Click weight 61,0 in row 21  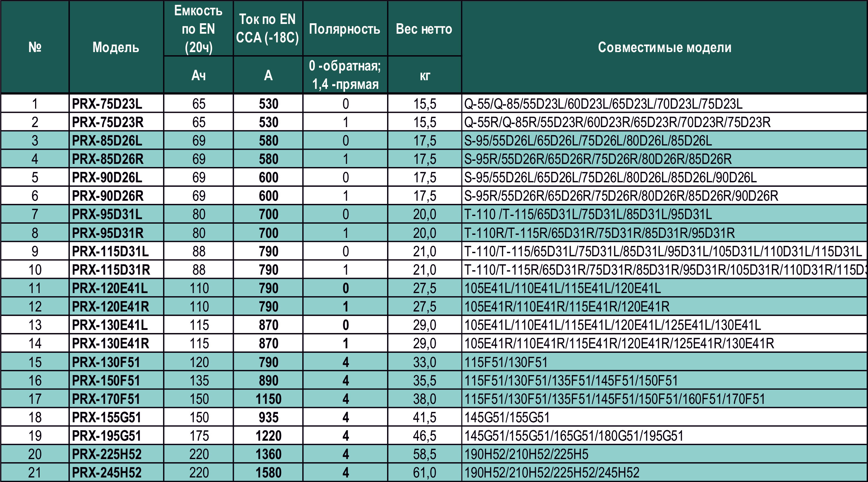point(425,472)
